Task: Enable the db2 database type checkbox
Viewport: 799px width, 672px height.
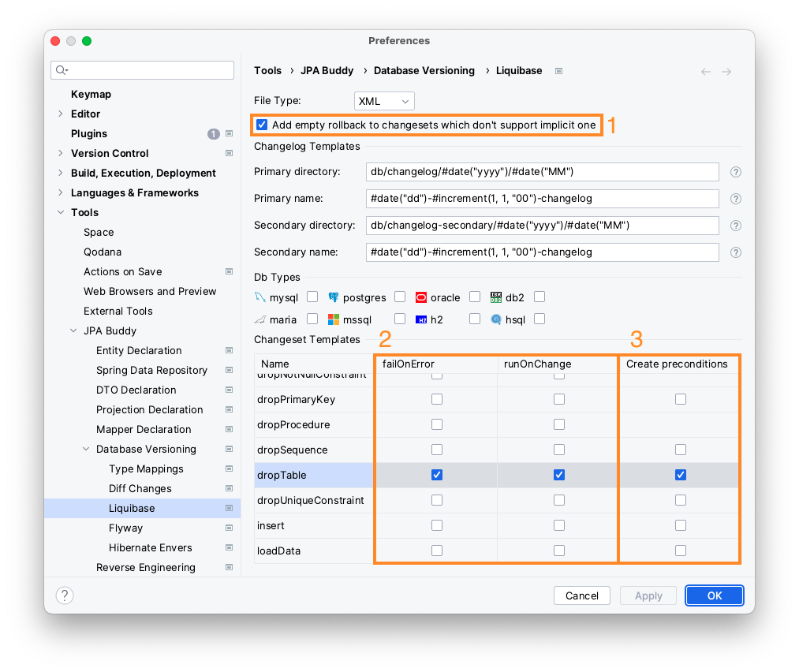Action: (540, 297)
